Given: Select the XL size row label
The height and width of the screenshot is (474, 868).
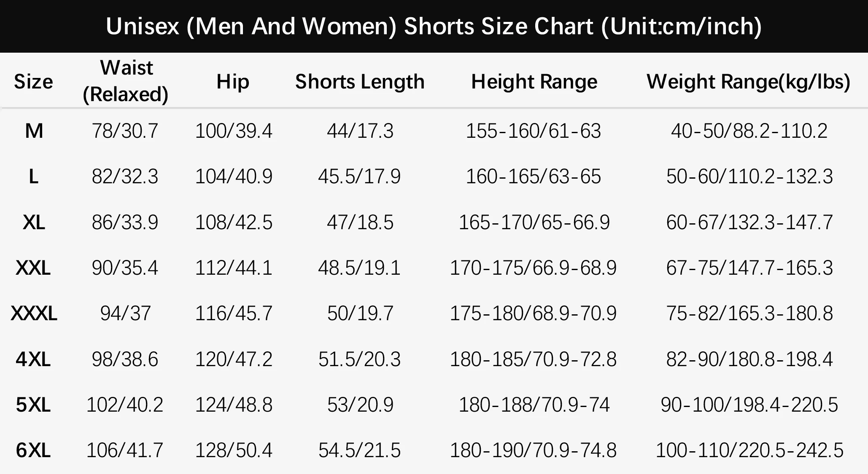Looking at the screenshot, I should (x=34, y=222).
